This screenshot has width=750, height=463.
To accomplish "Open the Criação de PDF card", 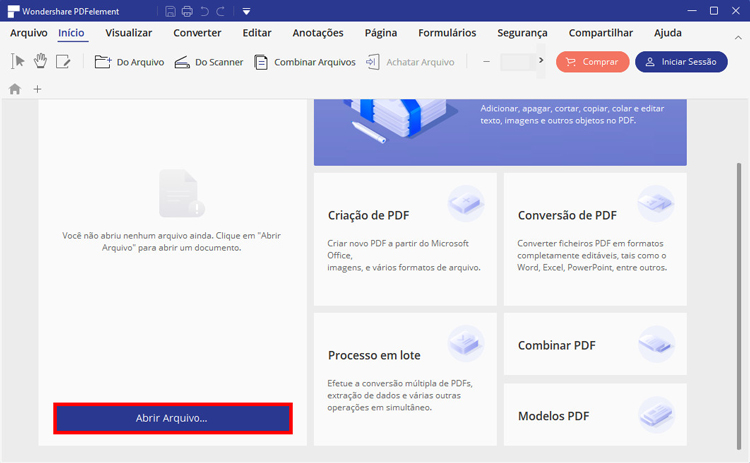I will point(405,239).
